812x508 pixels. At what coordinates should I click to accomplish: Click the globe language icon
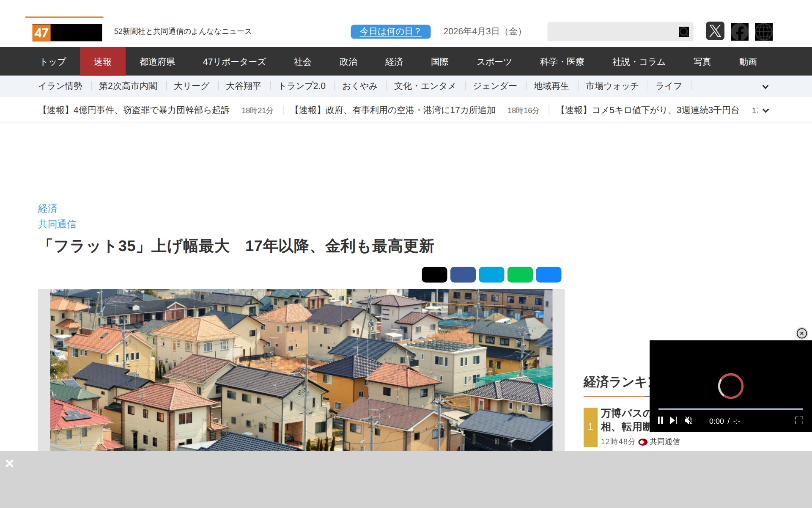pos(763,32)
